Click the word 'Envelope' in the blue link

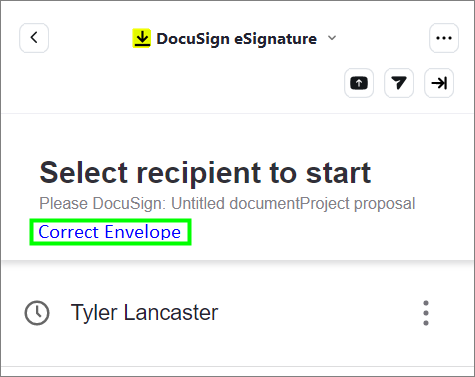[143, 232]
